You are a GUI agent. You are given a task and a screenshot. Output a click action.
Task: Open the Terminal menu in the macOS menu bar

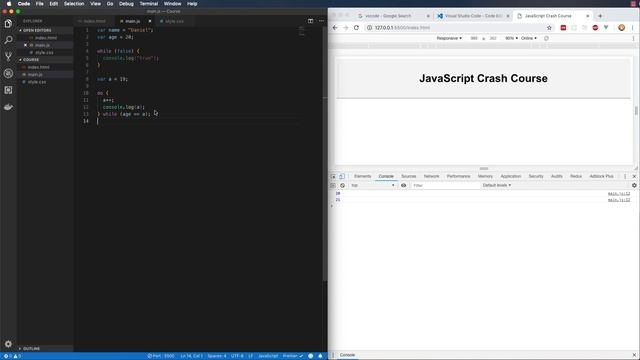point(149,4)
